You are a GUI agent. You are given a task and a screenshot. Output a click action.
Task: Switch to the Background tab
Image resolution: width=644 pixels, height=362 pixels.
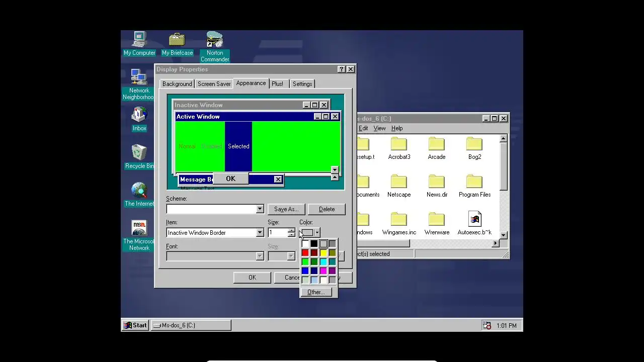177,84
